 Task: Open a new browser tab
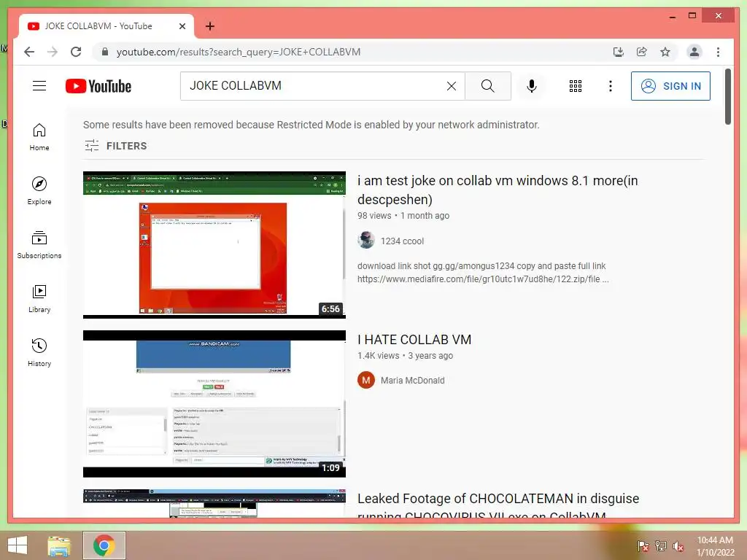click(209, 26)
